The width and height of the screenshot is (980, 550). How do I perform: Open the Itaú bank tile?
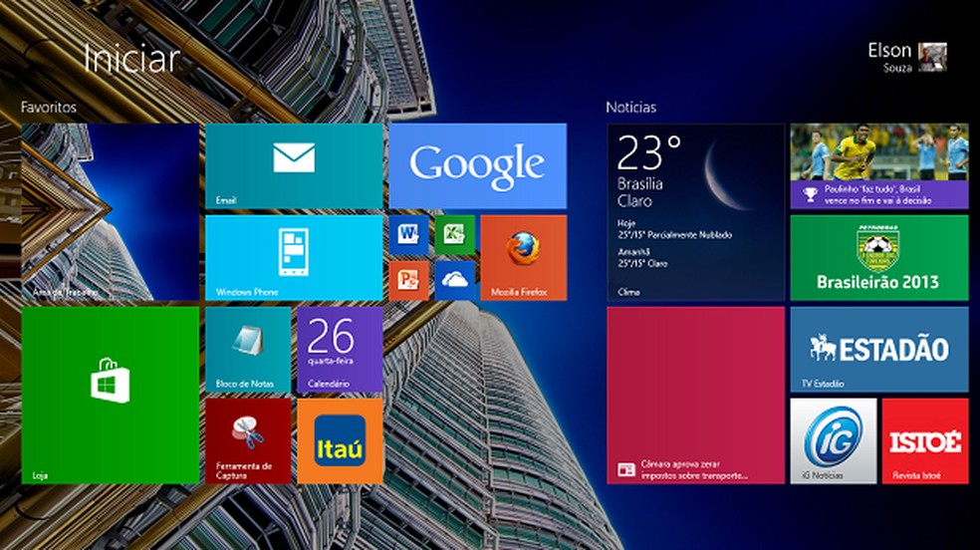point(340,441)
